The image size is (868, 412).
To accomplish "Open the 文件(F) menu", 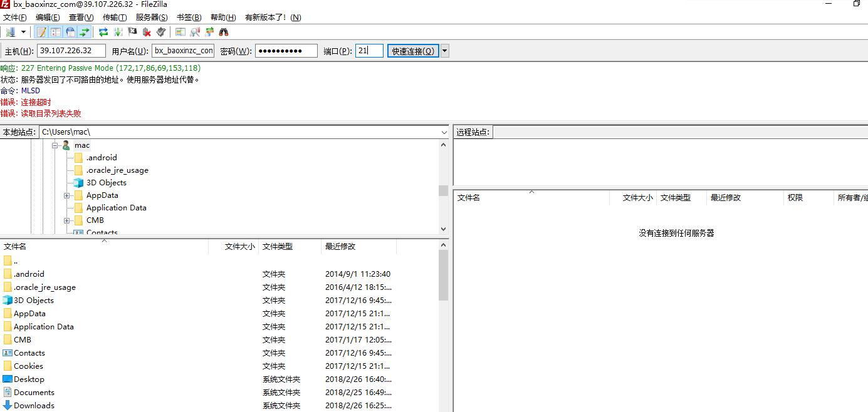I will [x=15, y=18].
